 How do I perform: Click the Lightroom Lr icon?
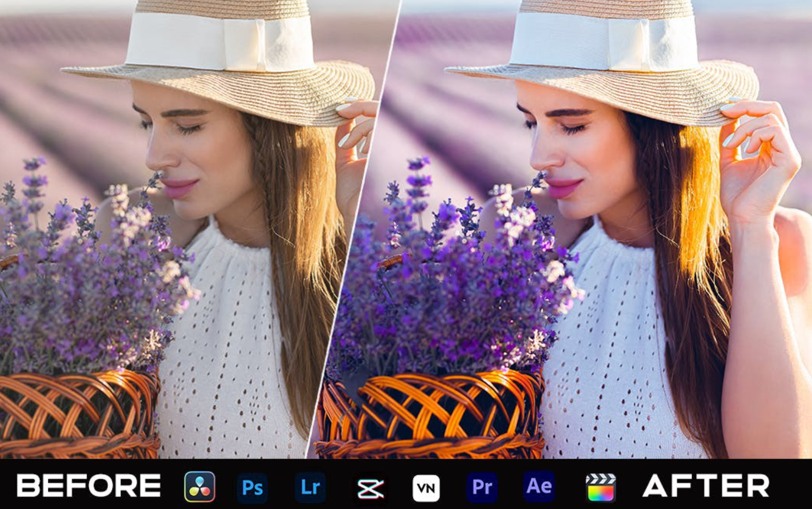coord(310,487)
